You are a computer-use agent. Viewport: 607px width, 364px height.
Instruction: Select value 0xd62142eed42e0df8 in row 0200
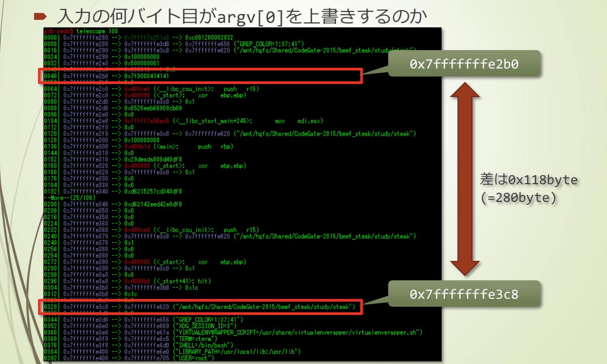[x=153, y=204]
